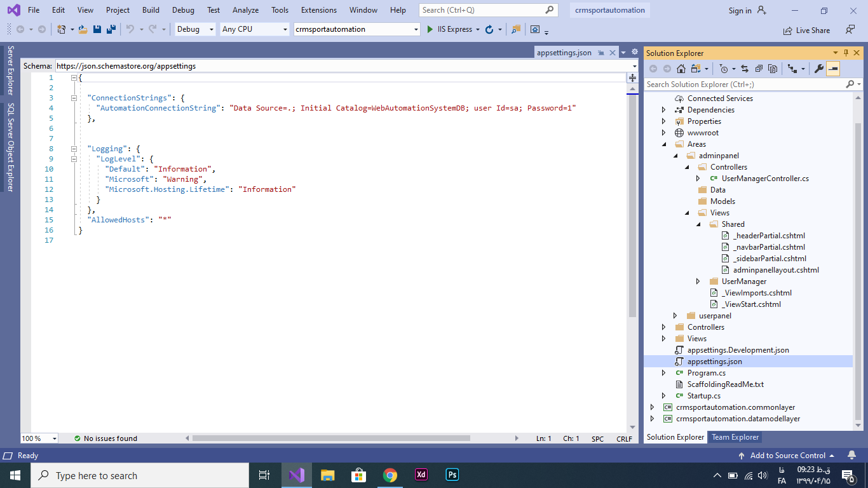This screenshot has height=488, width=868.
Task: Expand the crmsportautomation.commonlayer project
Action: (x=652, y=407)
